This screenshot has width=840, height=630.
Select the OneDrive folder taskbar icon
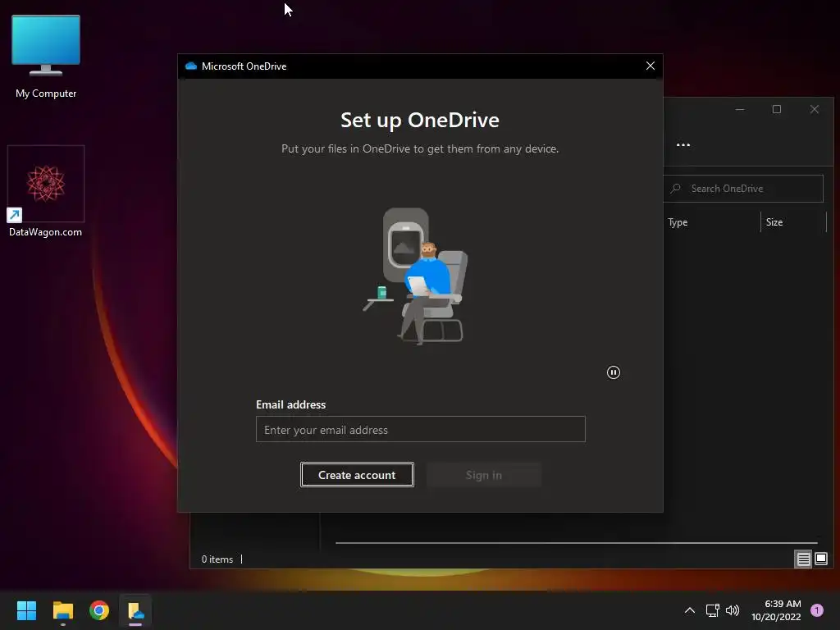(x=135, y=610)
